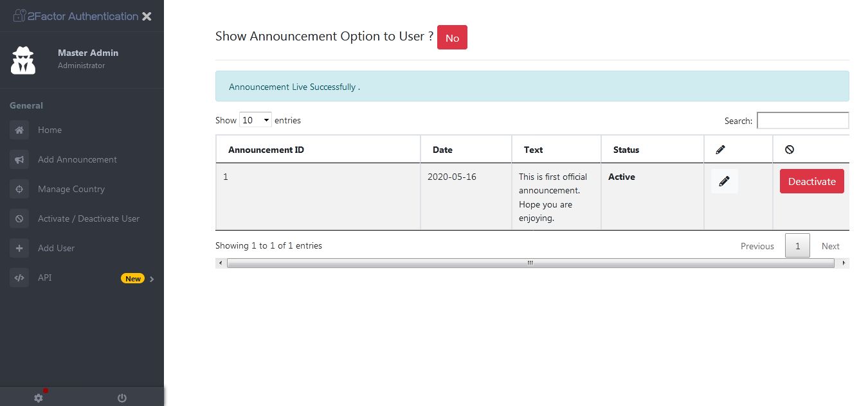The height and width of the screenshot is (406, 868).
Task: Go to the Next page of entries
Action: click(x=830, y=246)
